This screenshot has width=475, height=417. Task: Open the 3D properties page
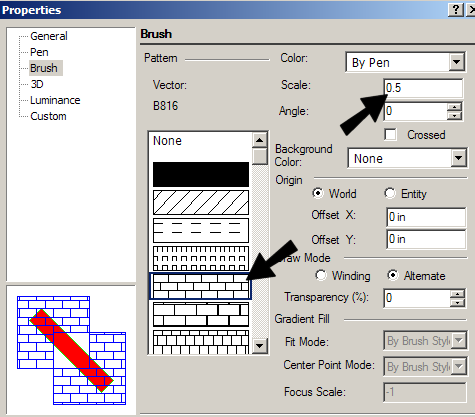tap(37, 84)
